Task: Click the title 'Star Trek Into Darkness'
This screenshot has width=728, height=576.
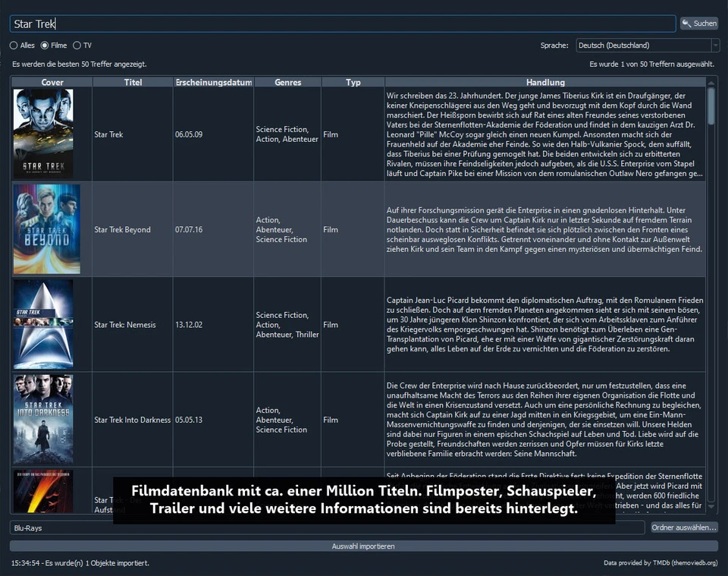Action: (x=132, y=420)
